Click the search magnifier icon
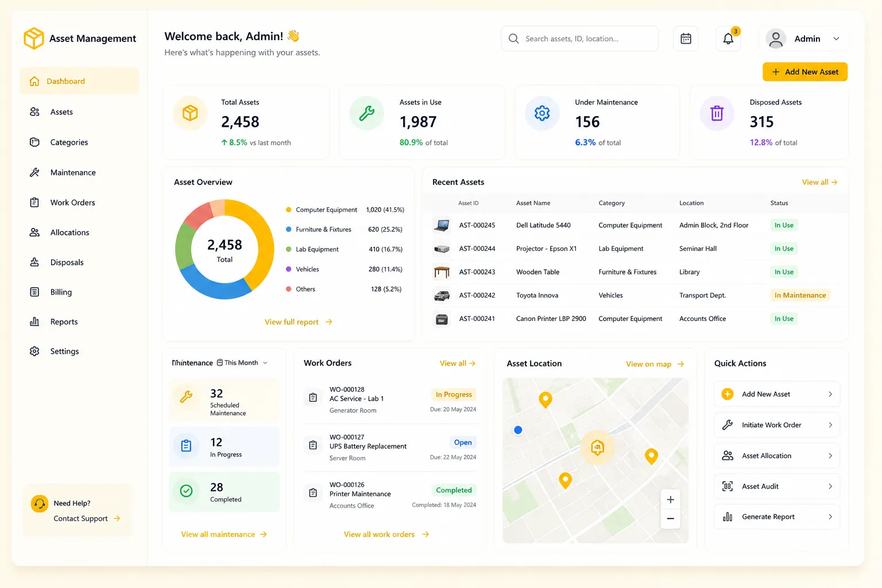882x588 pixels. pos(514,38)
